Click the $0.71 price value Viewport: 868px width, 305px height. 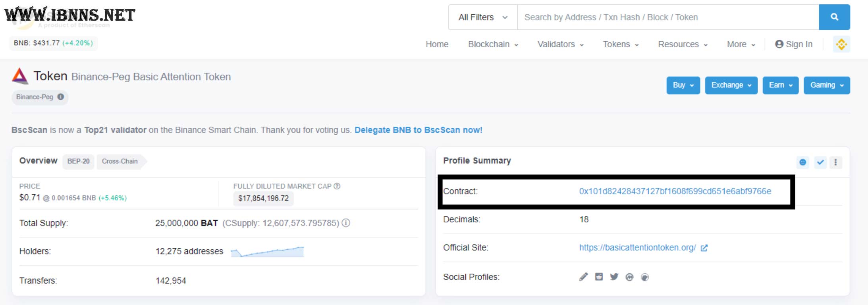pyautogui.click(x=30, y=197)
